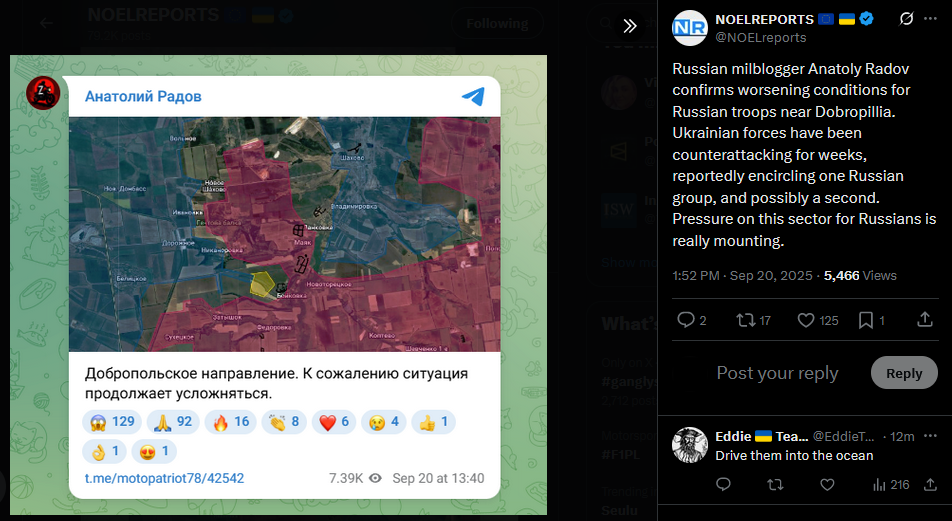Click the back arrow in the background page
The image size is (952, 521).
46,23
